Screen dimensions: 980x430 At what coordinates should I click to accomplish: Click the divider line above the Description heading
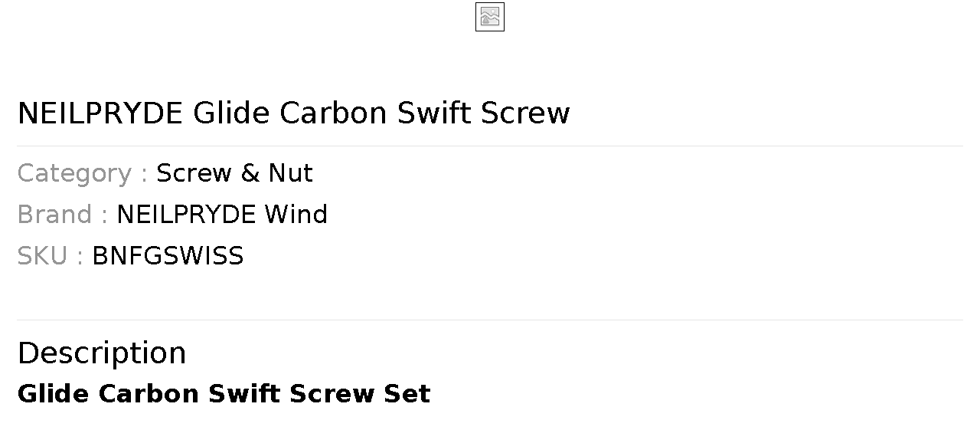pos(490,320)
